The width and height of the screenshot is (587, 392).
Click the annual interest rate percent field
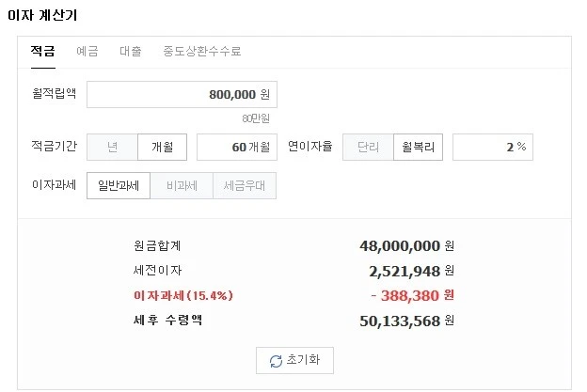(493, 147)
